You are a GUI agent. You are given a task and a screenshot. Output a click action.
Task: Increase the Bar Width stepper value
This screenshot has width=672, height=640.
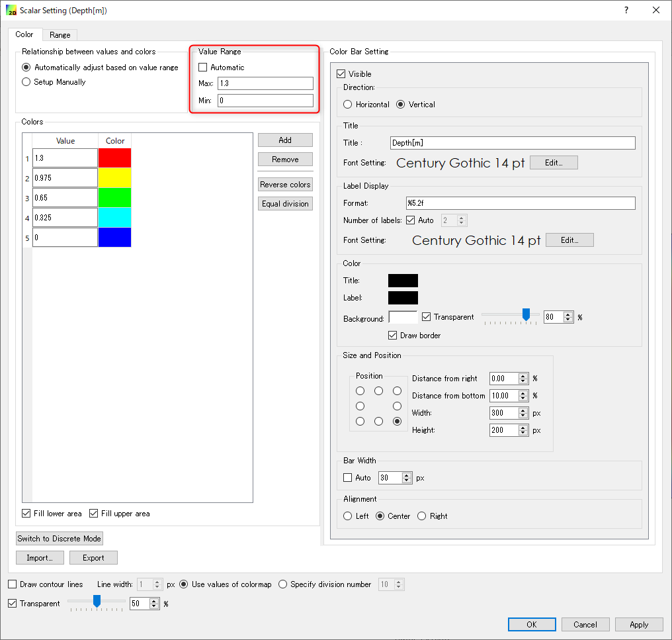[x=407, y=475]
